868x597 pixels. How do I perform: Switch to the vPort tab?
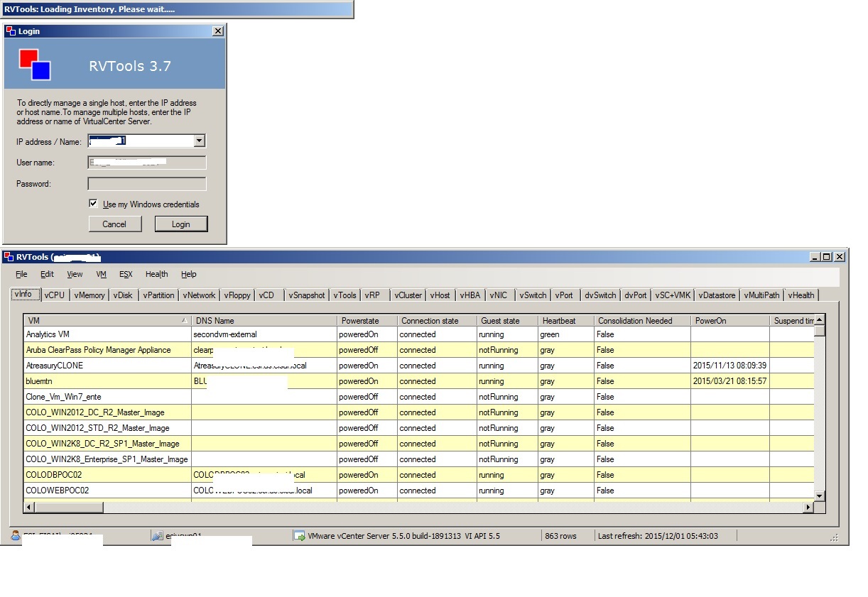565,295
